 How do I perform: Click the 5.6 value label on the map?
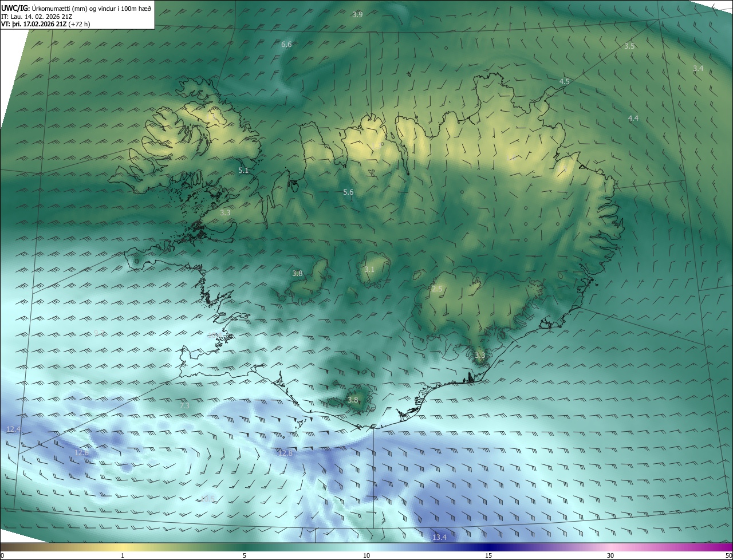tap(348, 192)
